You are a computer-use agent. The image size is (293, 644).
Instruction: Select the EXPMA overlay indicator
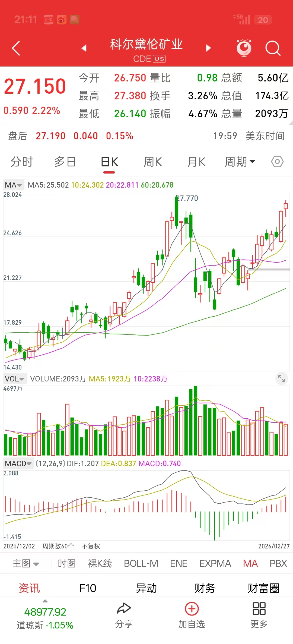click(215, 564)
